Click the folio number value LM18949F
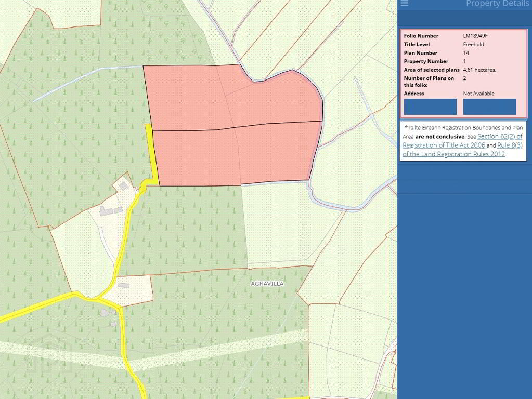This screenshot has width=532, height=399. point(475,36)
